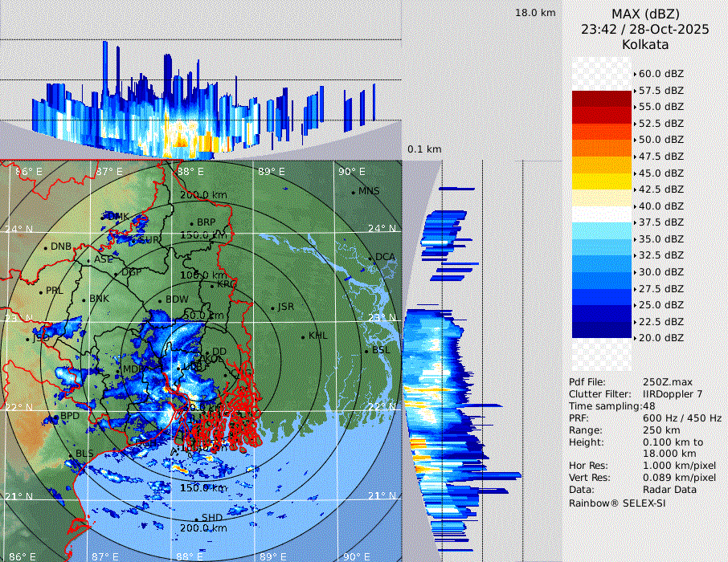Click the SHD station marker
This screenshot has width=728, height=562.
(x=197, y=518)
